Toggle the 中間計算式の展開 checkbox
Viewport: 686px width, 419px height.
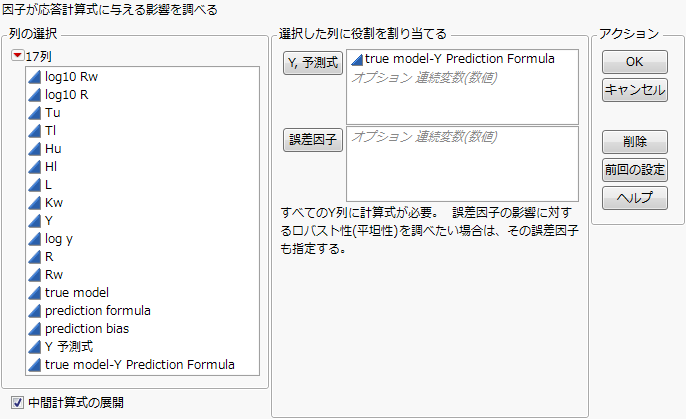pyautogui.click(x=16, y=403)
